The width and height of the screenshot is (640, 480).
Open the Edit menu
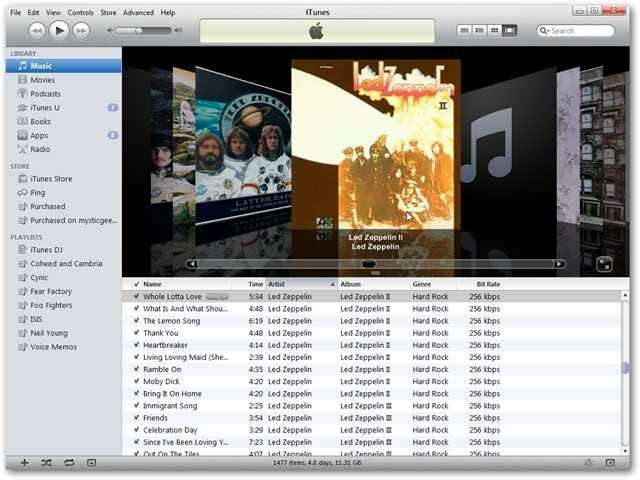coord(33,13)
